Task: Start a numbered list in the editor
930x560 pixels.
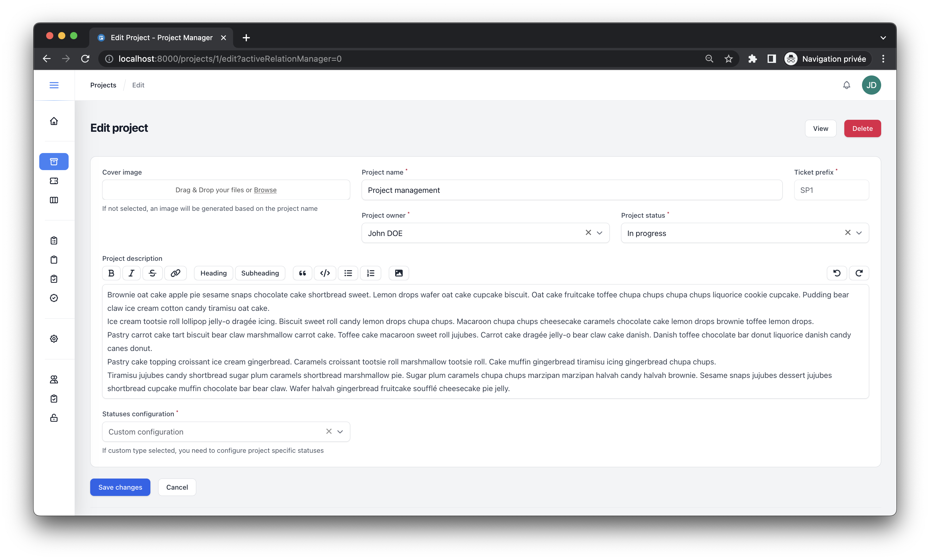Action: pyautogui.click(x=371, y=273)
